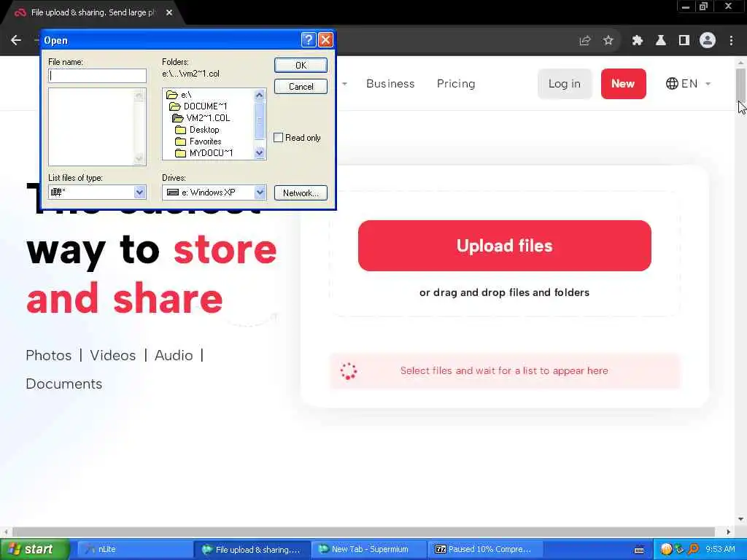Click the red Upload files button

pos(505,246)
